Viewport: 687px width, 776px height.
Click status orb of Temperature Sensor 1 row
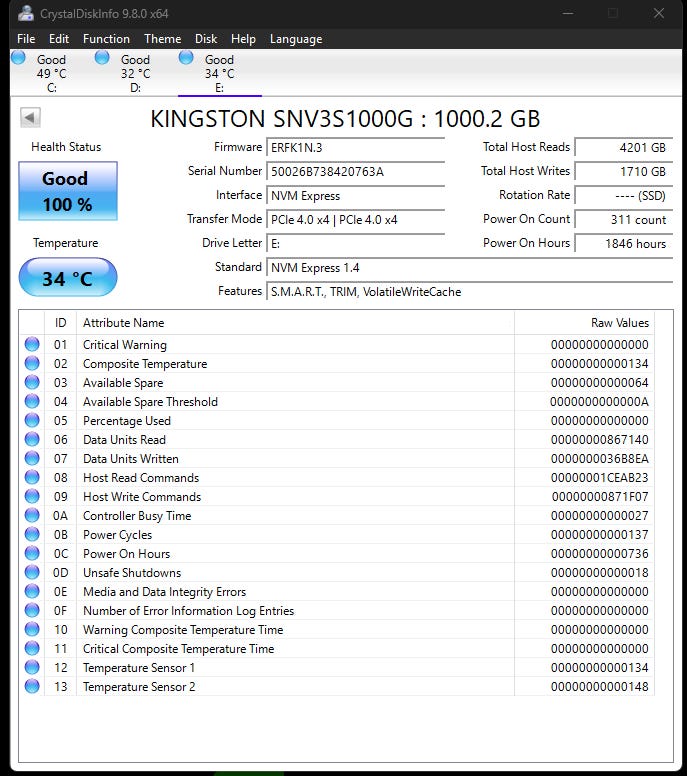(32, 667)
